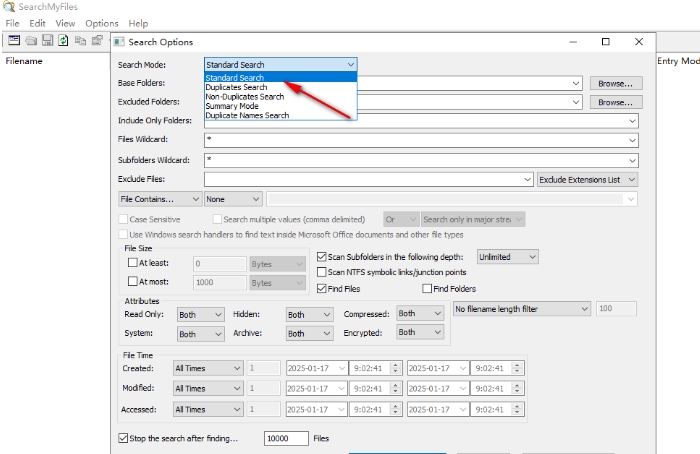Enable Scan NTFS symbolic links/junction points
This screenshot has width=700, height=454.
[x=322, y=272]
